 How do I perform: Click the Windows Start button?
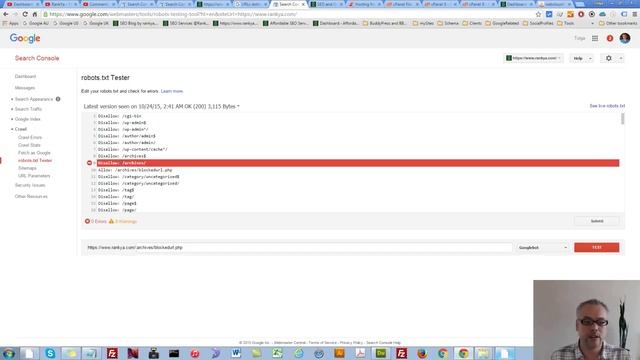[x=9, y=353]
